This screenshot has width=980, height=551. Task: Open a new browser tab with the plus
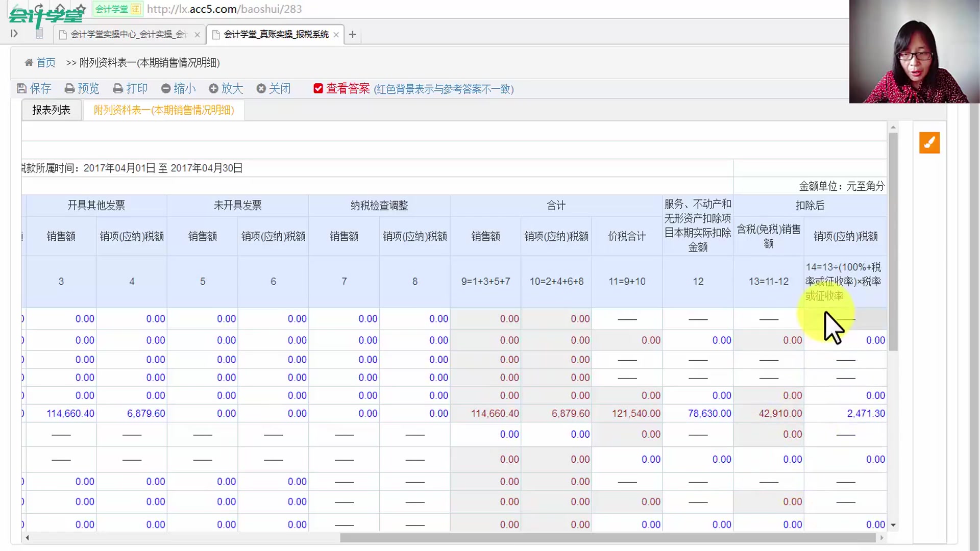353,34
